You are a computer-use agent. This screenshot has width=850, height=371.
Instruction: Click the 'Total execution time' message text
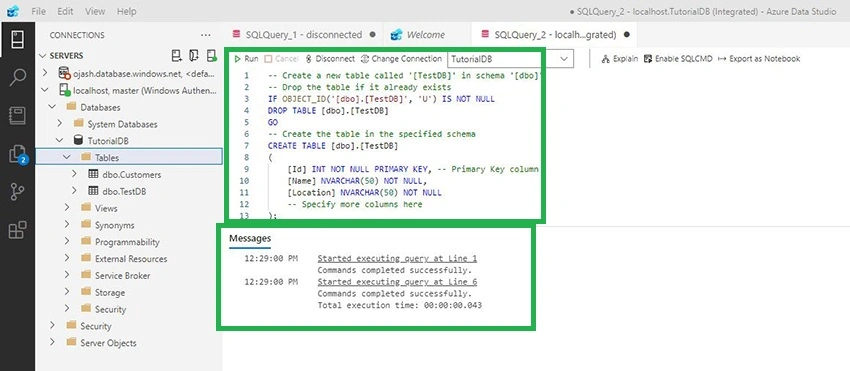tap(400, 305)
